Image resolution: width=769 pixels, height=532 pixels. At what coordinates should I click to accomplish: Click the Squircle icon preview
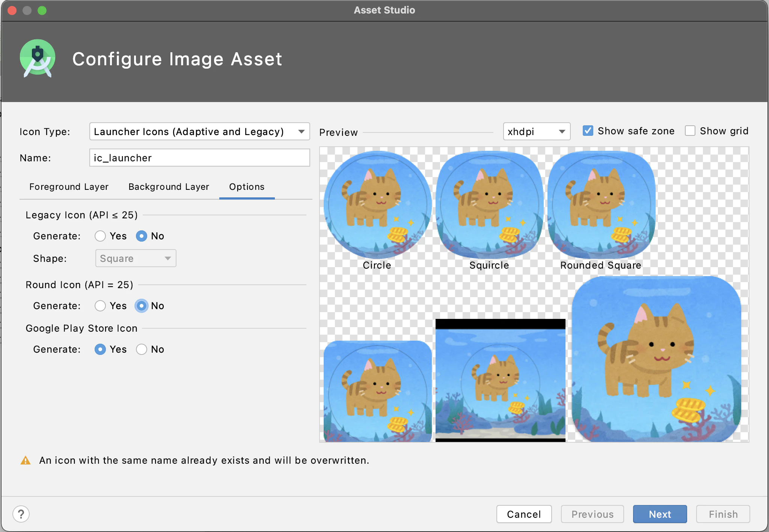click(489, 205)
